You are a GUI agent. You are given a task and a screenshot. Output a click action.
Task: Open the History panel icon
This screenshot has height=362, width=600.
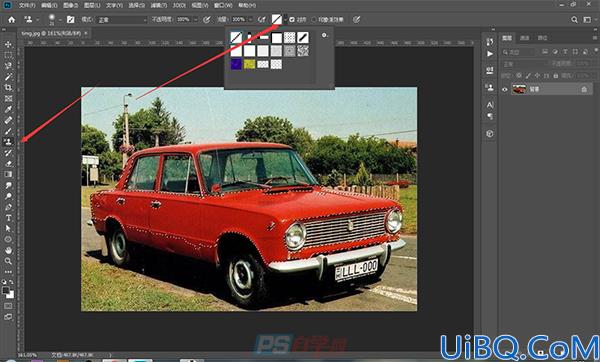pyautogui.click(x=490, y=42)
